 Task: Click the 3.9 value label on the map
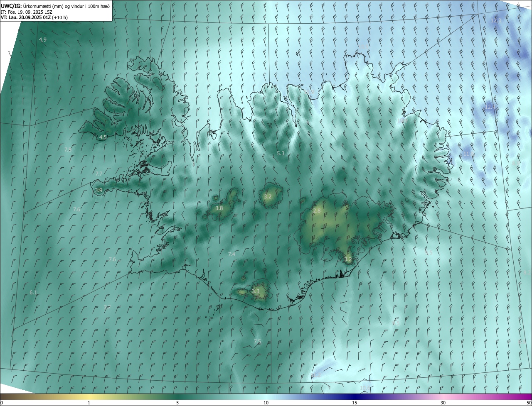(99, 191)
